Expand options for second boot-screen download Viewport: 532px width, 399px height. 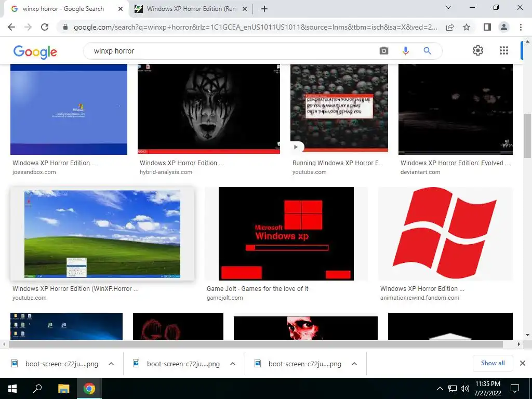click(x=232, y=364)
